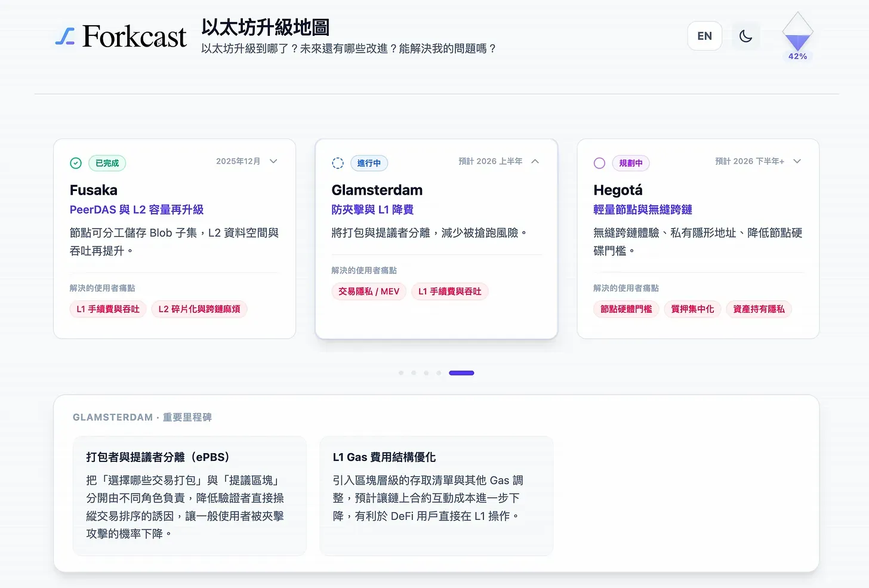The width and height of the screenshot is (869, 588).
Task: Click Glamsterdam's dashed in-progress status icon
Action: click(338, 163)
